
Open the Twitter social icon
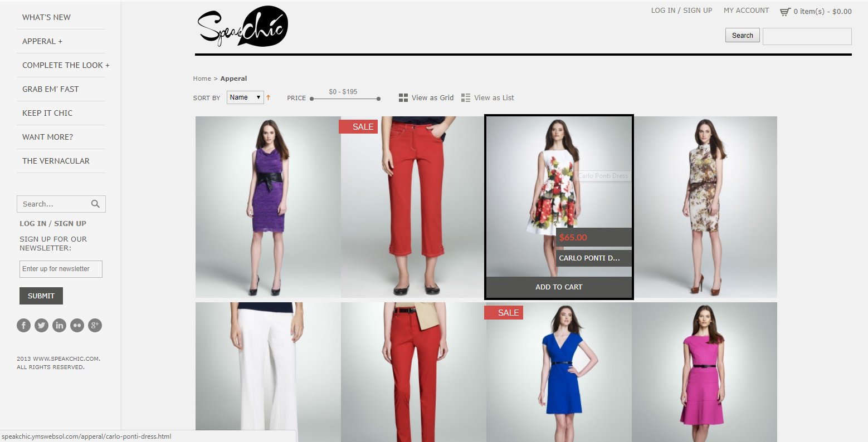click(41, 325)
